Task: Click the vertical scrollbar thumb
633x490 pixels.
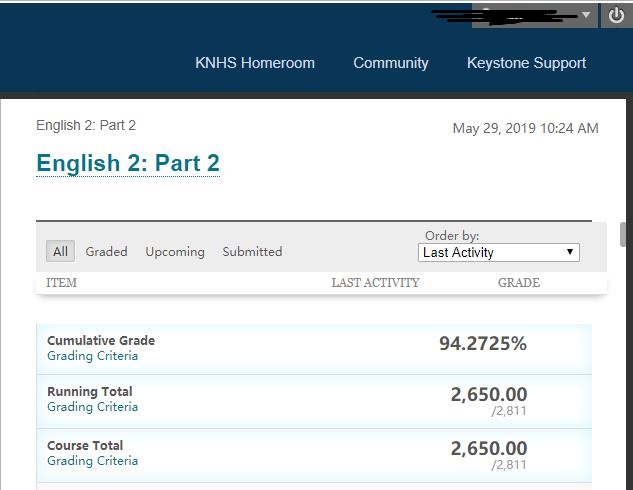Action: 623,233
